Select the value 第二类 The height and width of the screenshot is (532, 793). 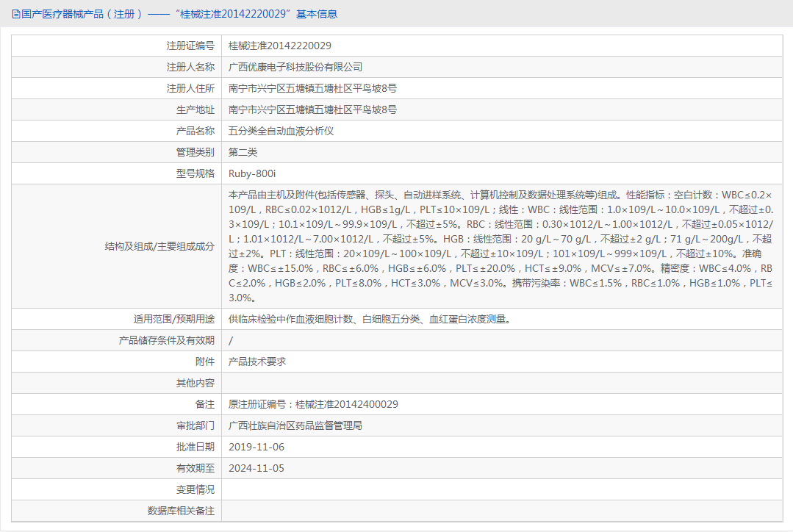click(243, 152)
